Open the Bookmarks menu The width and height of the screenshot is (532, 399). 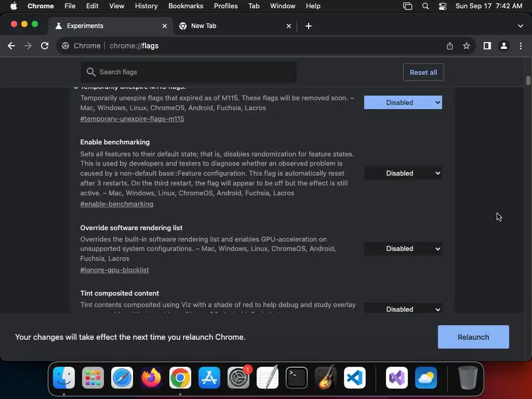(185, 6)
